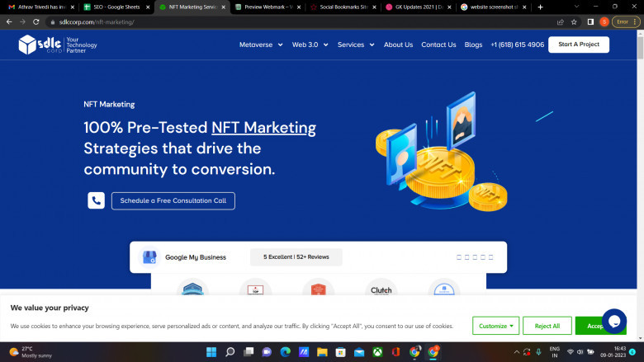Reload the page in the browser
This screenshot has height=362, width=644.
click(x=36, y=21)
